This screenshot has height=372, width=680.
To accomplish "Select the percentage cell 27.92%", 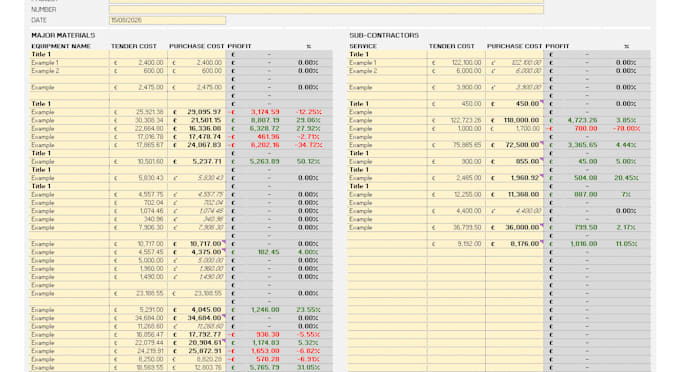I will (x=309, y=128).
